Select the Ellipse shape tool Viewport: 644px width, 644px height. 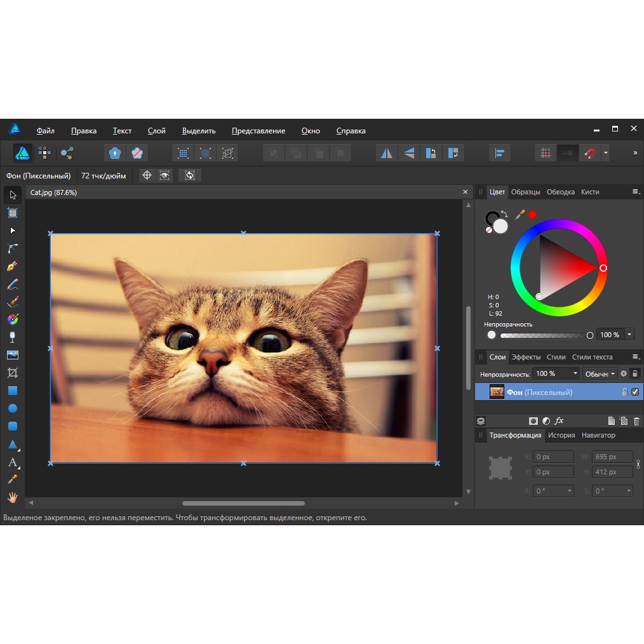(x=12, y=408)
